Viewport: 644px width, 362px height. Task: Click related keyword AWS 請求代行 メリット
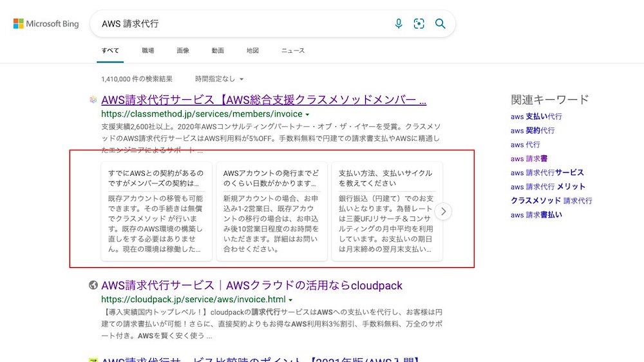[x=548, y=187]
